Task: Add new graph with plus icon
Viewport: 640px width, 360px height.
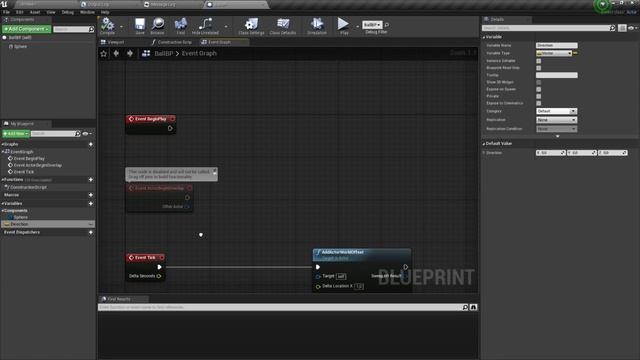Action: (x=91, y=144)
